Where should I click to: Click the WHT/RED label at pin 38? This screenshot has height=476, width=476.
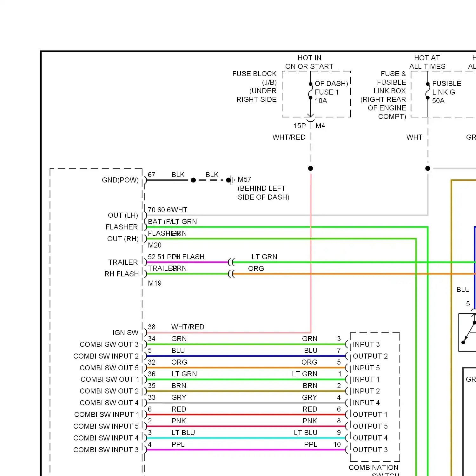[188, 327]
